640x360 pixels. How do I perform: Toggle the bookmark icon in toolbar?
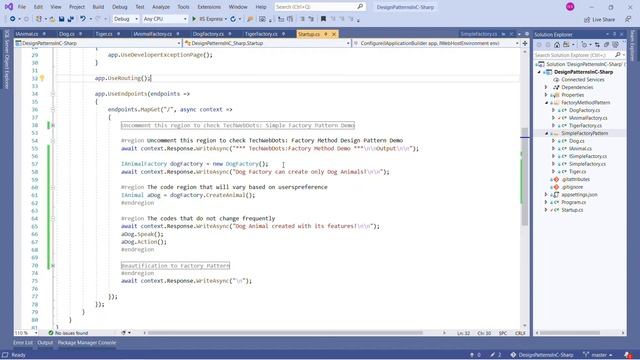(x=323, y=19)
